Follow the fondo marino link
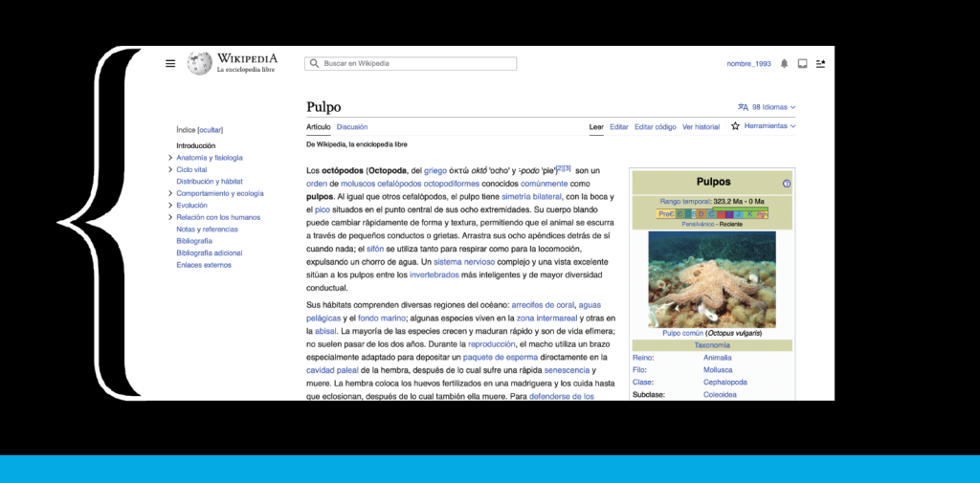 coord(381,318)
